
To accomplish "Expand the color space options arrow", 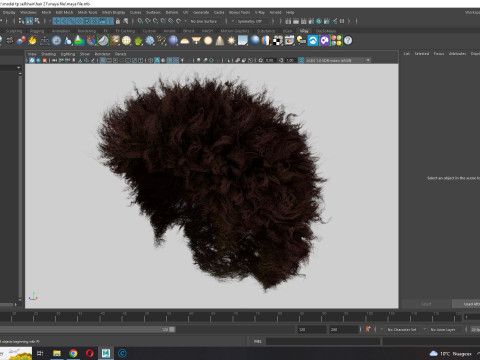I will tap(368, 60).
